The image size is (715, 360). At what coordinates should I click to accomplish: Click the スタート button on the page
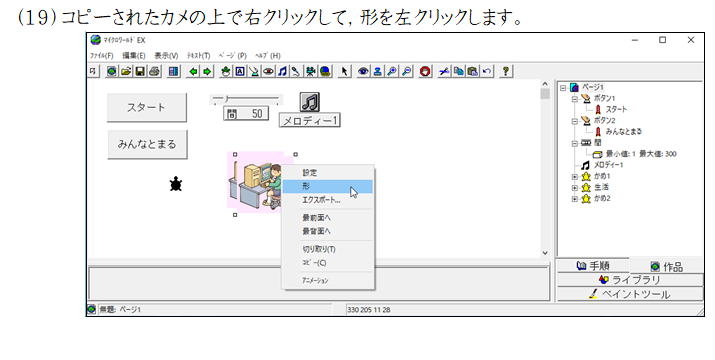(147, 108)
